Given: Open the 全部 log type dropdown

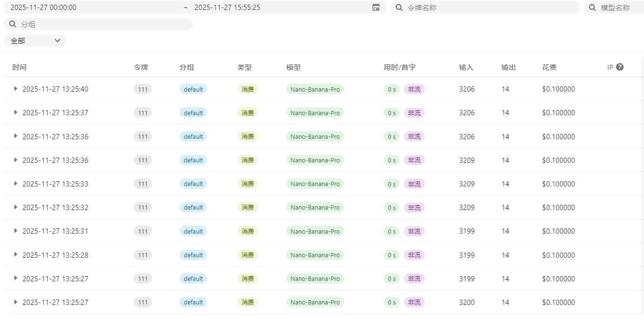Looking at the screenshot, I should point(35,41).
